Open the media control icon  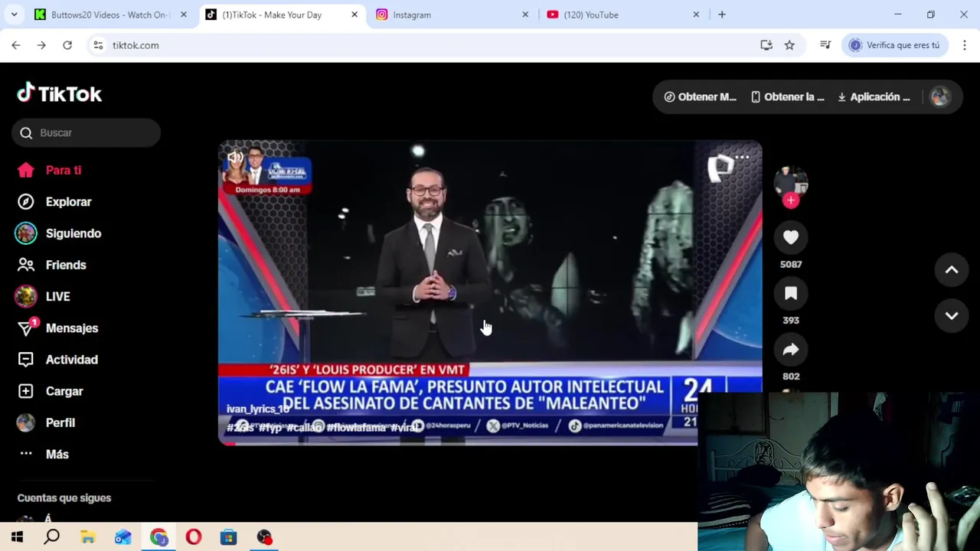(825, 45)
